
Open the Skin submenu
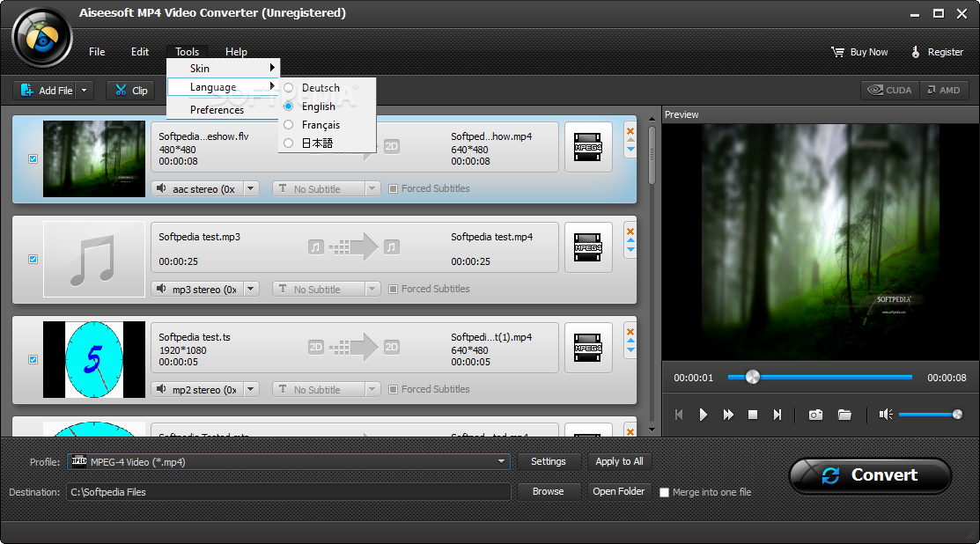coord(223,68)
